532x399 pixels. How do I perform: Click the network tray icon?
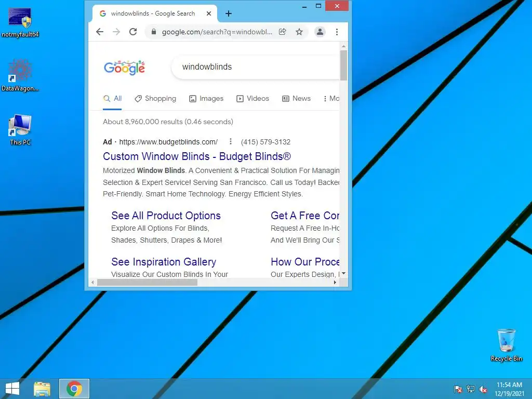click(x=471, y=389)
